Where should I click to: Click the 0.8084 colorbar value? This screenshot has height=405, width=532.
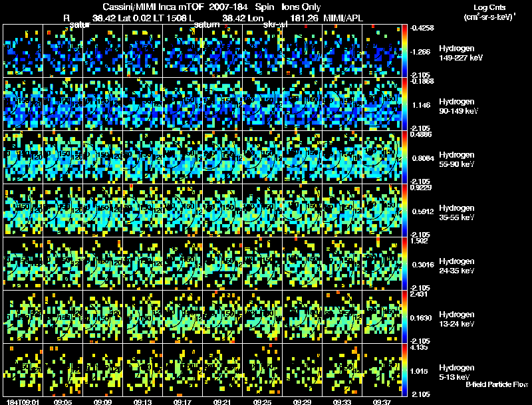click(423, 158)
